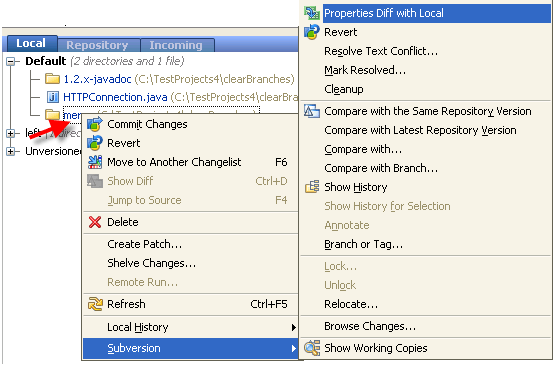
Task: Click the red Delete icon
Action: coord(95,222)
